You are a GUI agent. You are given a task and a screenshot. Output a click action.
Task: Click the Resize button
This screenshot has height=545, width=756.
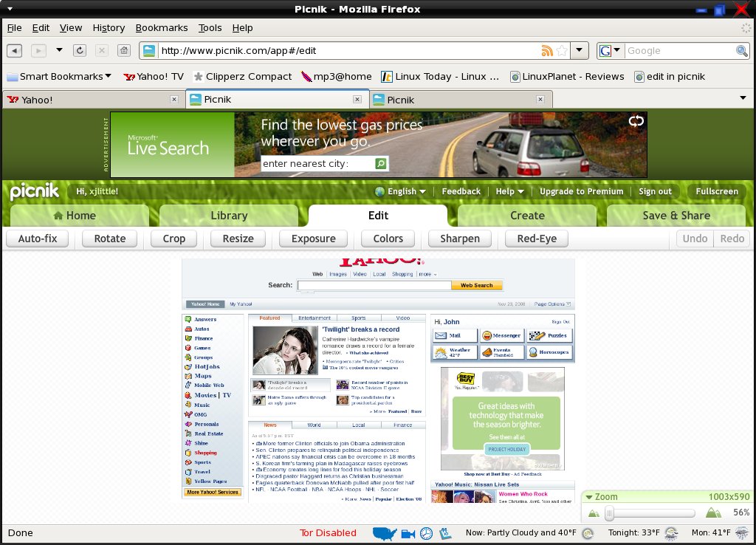pos(238,239)
